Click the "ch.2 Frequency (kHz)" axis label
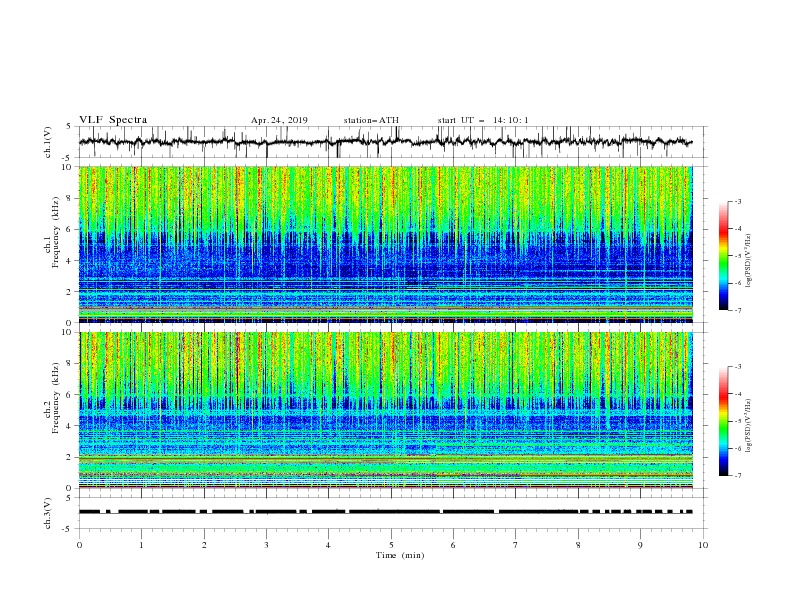The image size is (792, 612). tap(52, 398)
